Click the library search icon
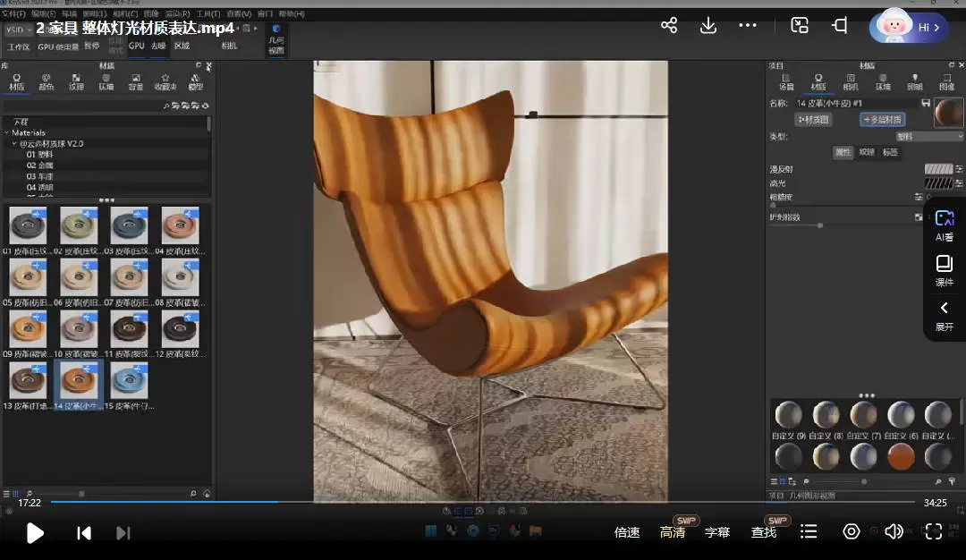966x560 pixels. tap(166, 106)
